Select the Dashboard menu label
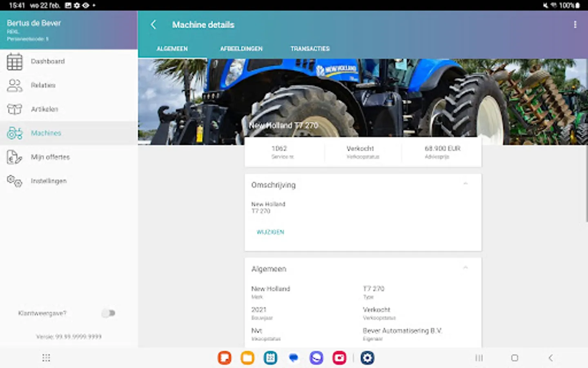The width and height of the screenshot is (588, 368). 48,61
